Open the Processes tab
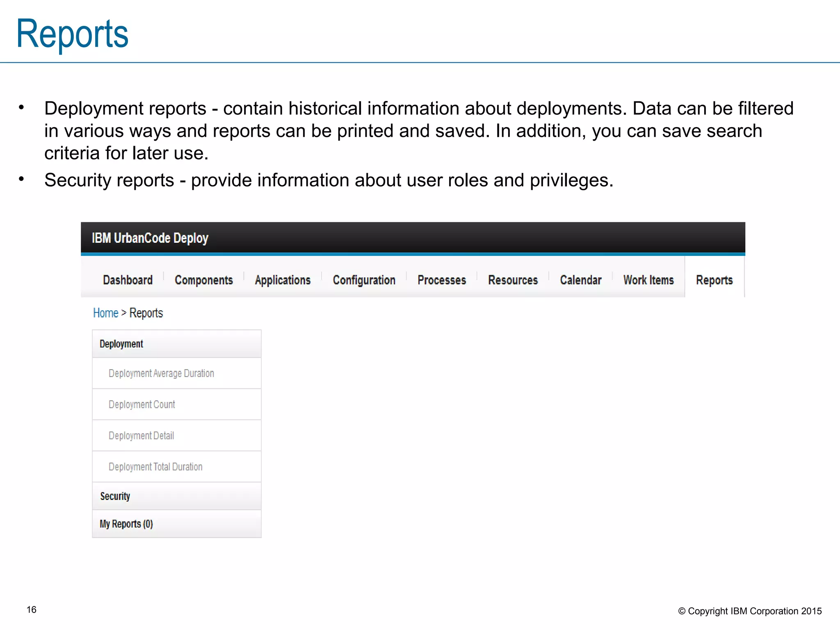 pos(442,280)
